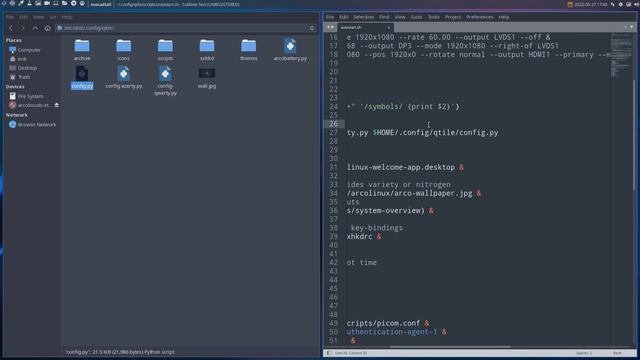The image size is (640, 360).
Task: Open the Sublime Text Selection menu
Action: (363, 17)
